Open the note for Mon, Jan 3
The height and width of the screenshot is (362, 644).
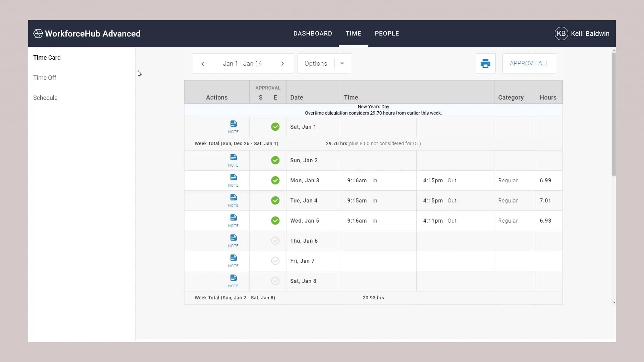pyautogui.click(x=233, y=180)
